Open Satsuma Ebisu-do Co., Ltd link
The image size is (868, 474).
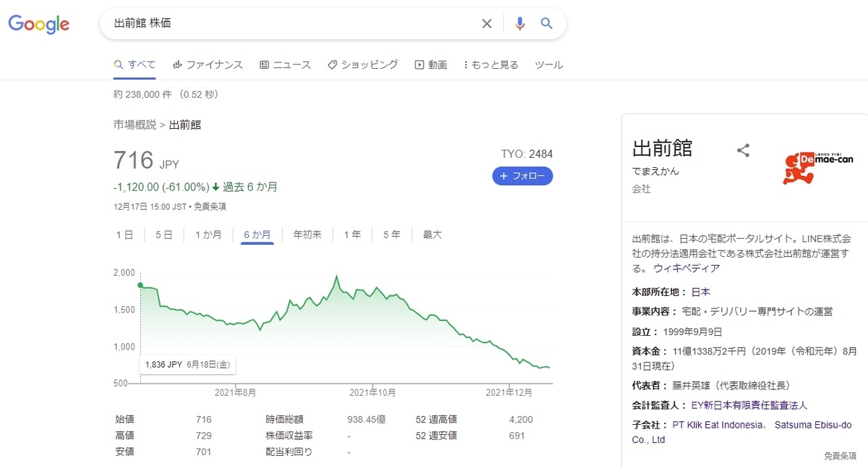coord(742,432)
